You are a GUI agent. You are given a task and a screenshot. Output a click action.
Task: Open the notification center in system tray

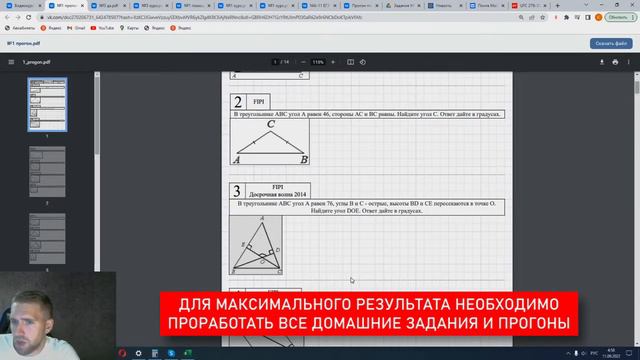tap(629, 353)
